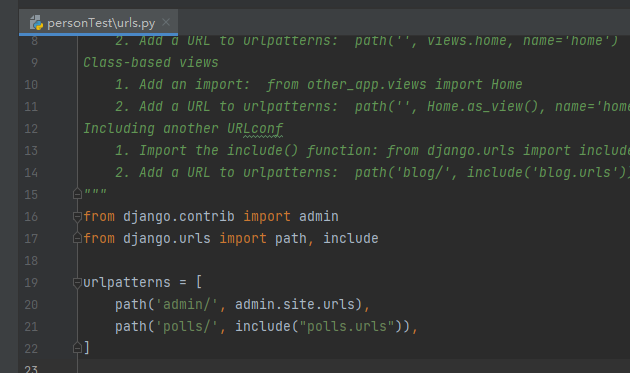This screenshot has height=373, width=630.
Task: Click the closing bracket on line 22
Action: [x=86, y=348]
